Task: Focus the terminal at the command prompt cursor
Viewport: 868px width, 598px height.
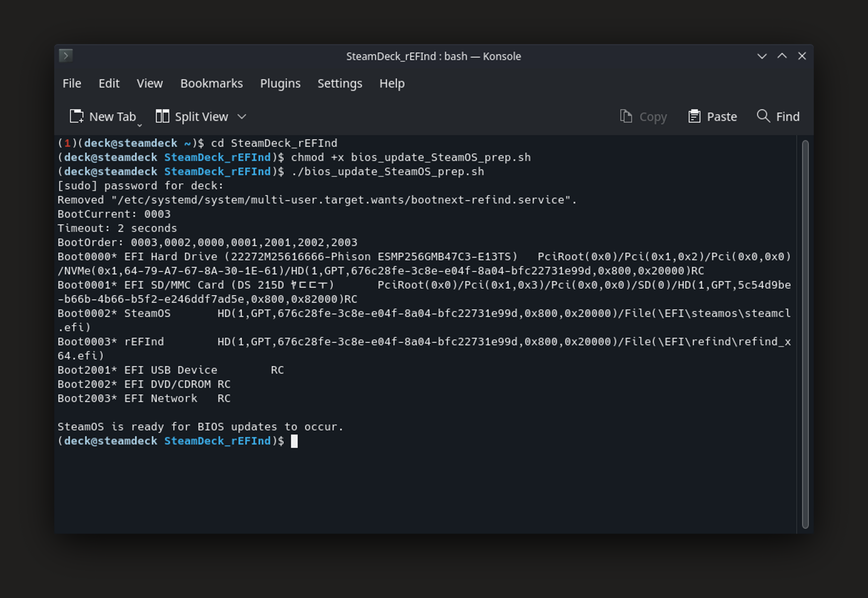Action: tap(294, 441)
